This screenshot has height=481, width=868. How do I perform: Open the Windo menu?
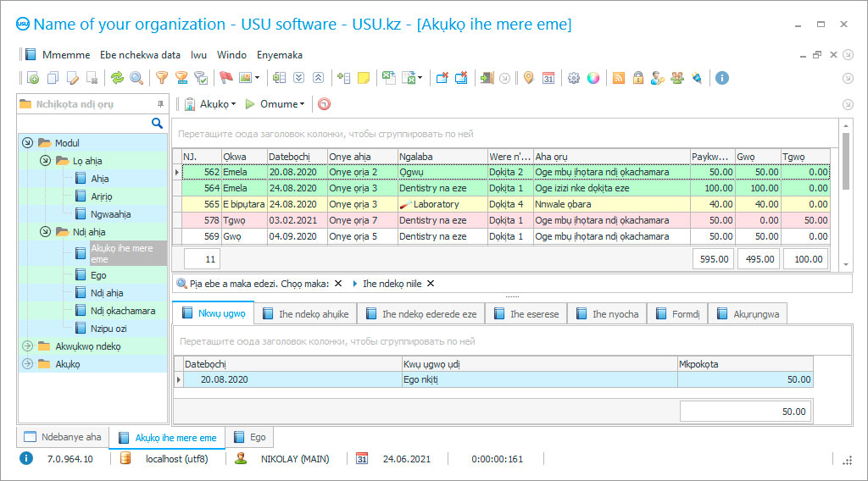[231, 55]
